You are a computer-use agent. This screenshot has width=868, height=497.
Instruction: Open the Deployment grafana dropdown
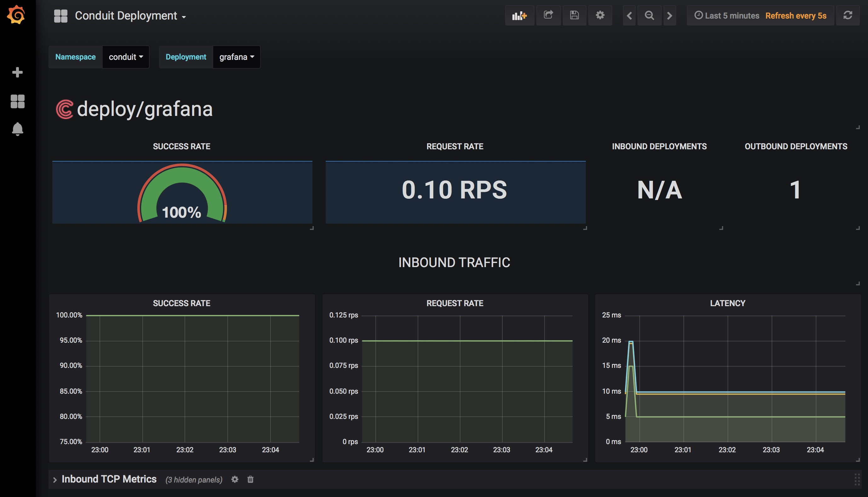point(237,57)
